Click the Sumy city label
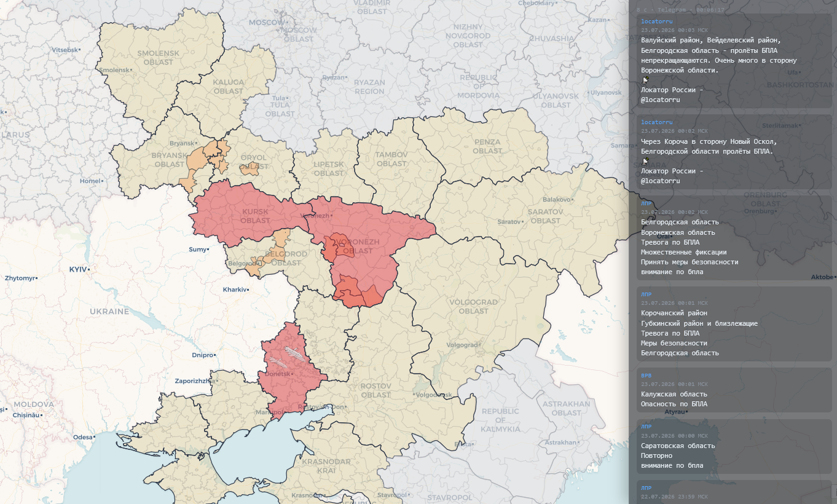Image resolution: width=837 pixels, height=504 pixels. point(197,249)
